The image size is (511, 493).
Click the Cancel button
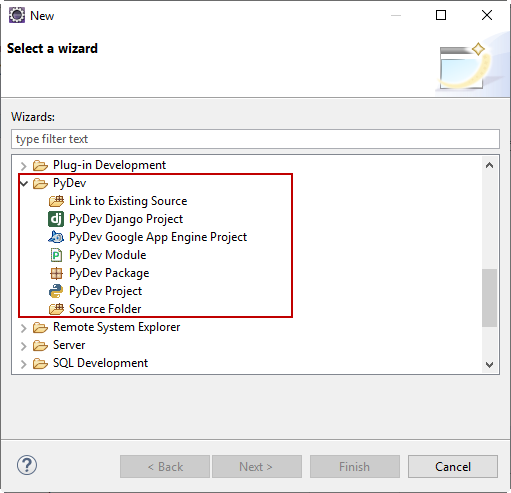[453, 467]
